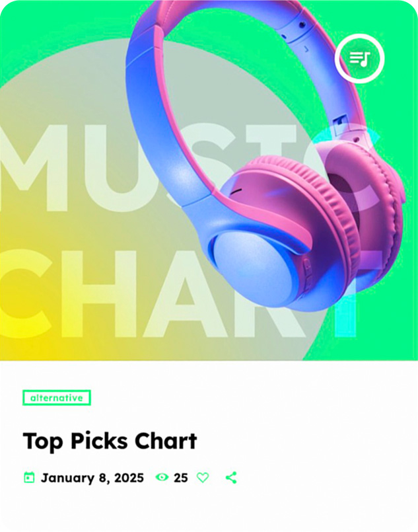The height and width of the screenshot is (532, 418).
Task: Click the view count number 25
Action: [x=181, y=478]
